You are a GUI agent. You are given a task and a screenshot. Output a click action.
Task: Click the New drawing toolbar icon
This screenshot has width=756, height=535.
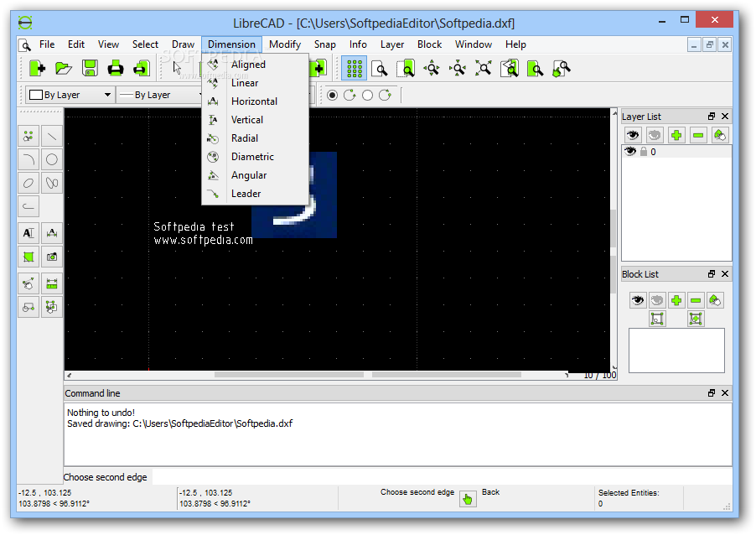37,69
